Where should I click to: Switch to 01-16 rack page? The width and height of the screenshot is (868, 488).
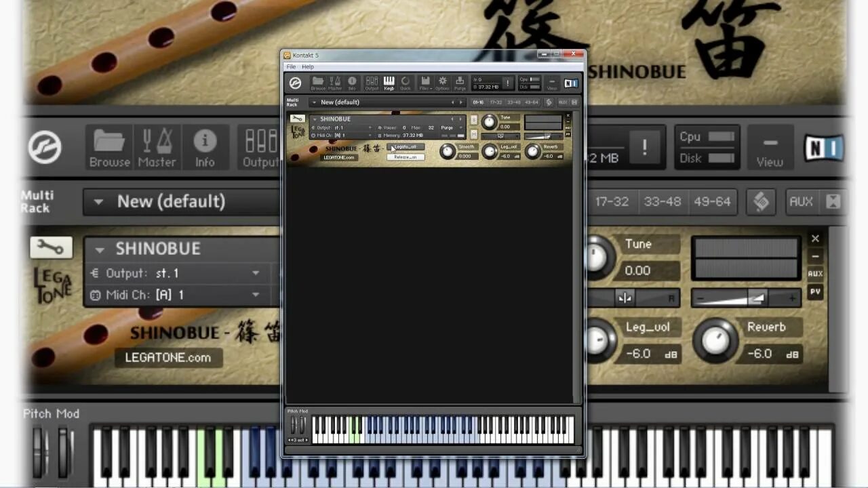click(x=478, y=102)
